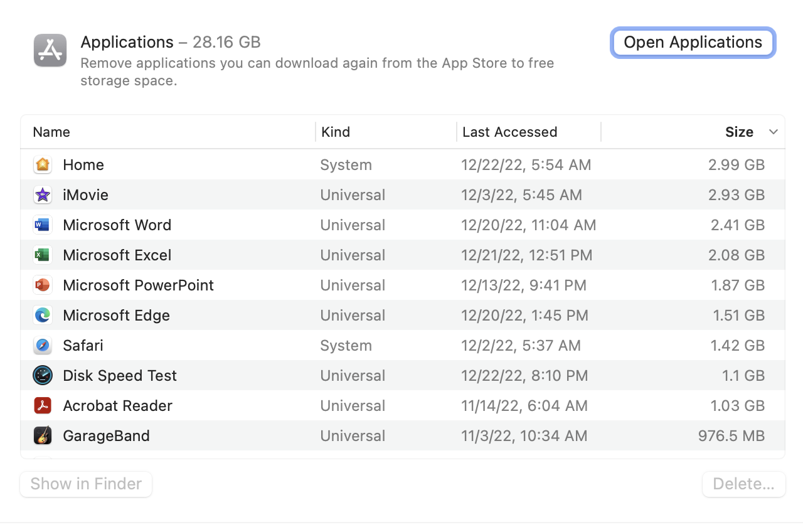Click the Universal kind in Acrobat Reader row
Viewport: 803px width, 532px height.
coord(353,406)
